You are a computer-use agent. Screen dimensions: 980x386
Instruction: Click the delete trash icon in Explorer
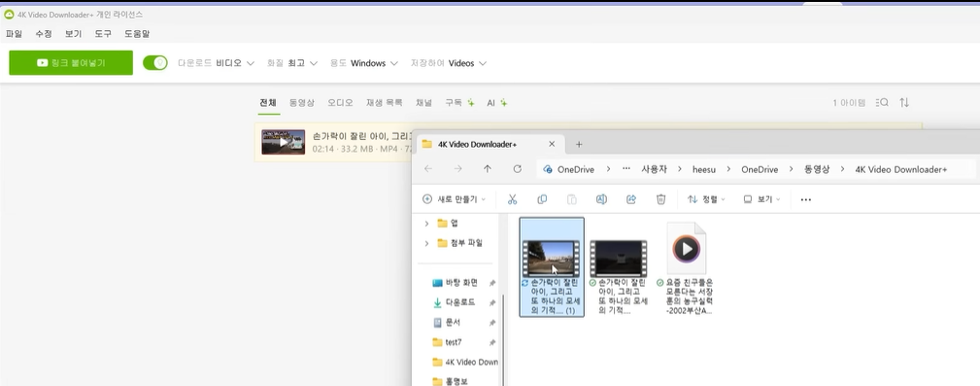tap(660, 199)
